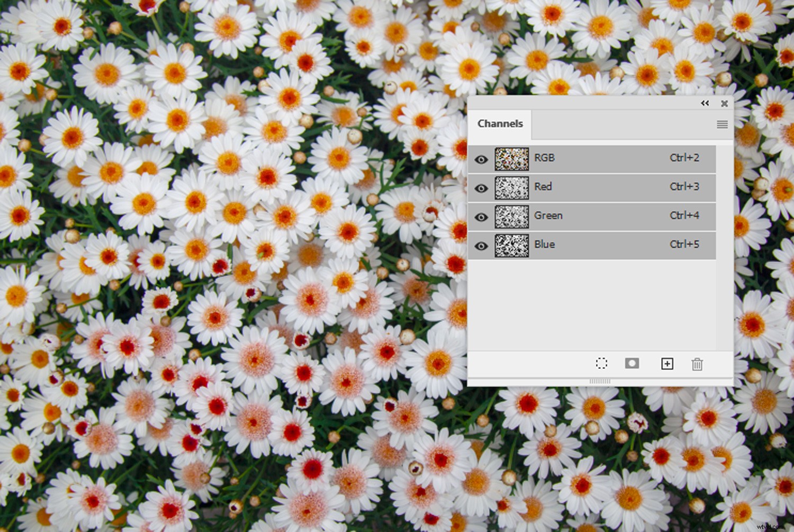The image size is (794, 532).
Task: Click the Blue channel thumbnail
Action: 512,245
